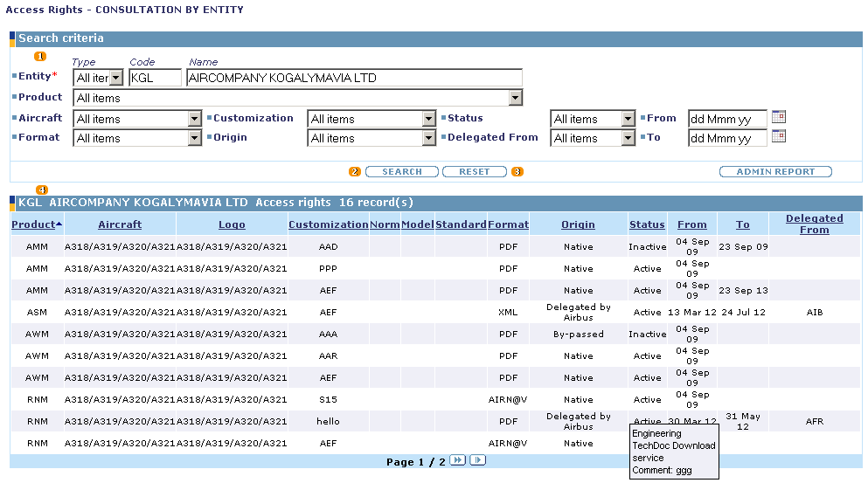The width and height of the screenshot is (868, 483).
Task: Click the ASM product cell
Action: (x=37, y=312)
